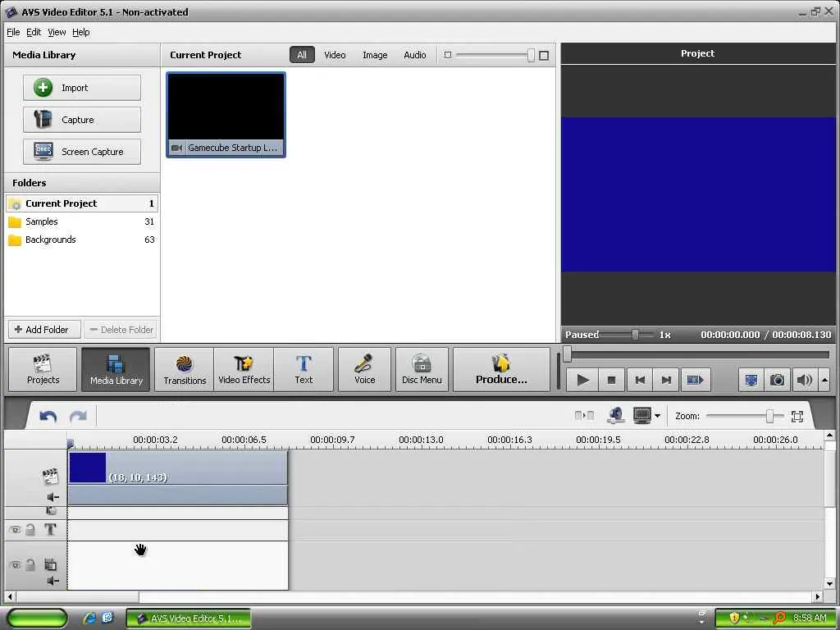Toggle visibility of the text track
This screenshot has width=840, height=630.
15,530
